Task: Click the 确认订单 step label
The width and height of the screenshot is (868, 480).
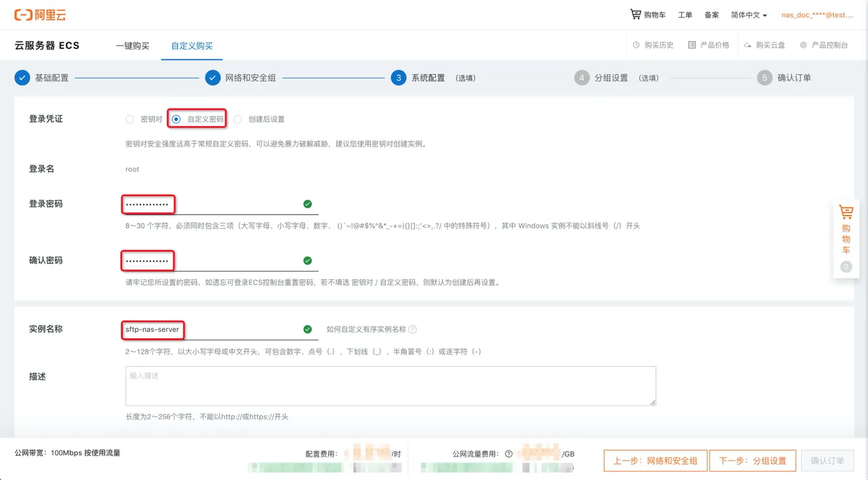Action: [794, 78]
